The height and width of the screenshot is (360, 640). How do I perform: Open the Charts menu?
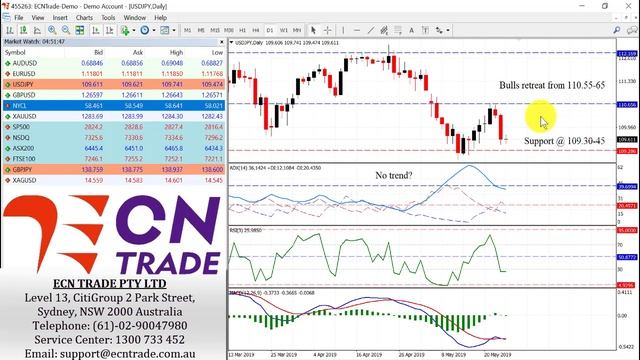coord(84,18)
